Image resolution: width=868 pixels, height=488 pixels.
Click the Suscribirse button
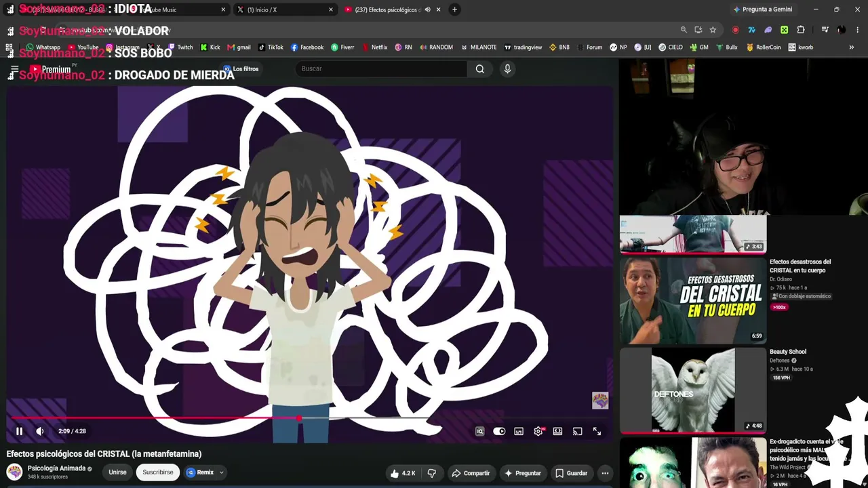(x=158, y=472)
